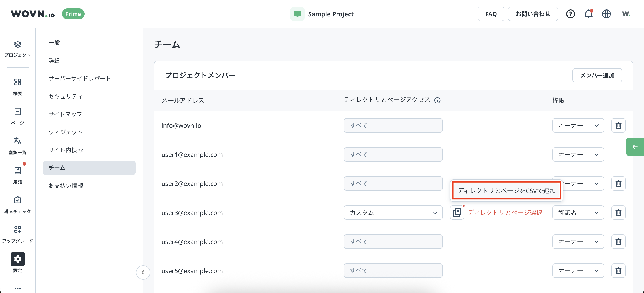Click the info icon next to ディレクトリとページアクセス
644x293 pixels.
(x=437, y=100)
